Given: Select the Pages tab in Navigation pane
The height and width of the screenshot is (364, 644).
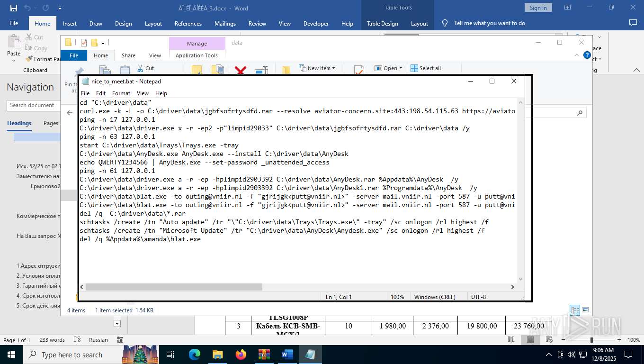Looking at the screenshot, I should click(x=51, y=123).
